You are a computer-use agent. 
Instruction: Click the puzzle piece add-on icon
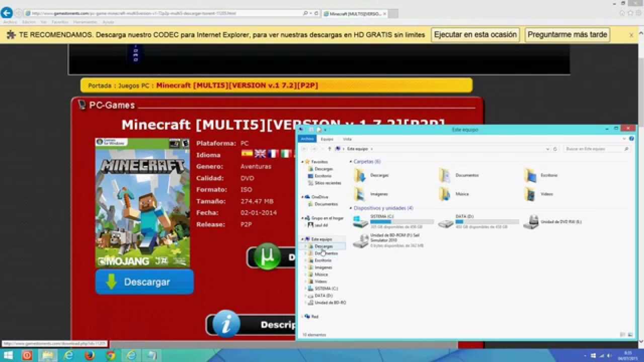coord(11,35)
